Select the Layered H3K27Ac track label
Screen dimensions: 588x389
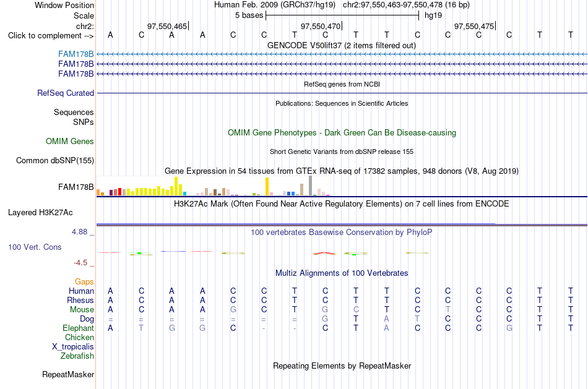click(40, 213)
